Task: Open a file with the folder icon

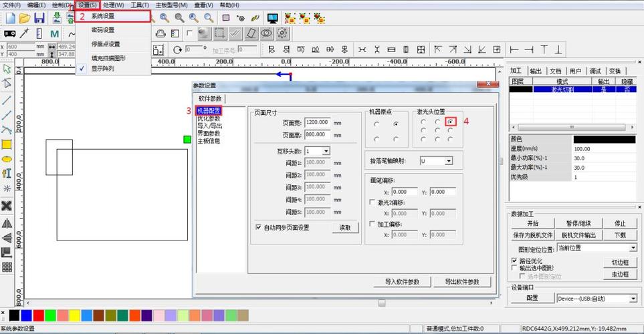Action: [x=24, y=18]
